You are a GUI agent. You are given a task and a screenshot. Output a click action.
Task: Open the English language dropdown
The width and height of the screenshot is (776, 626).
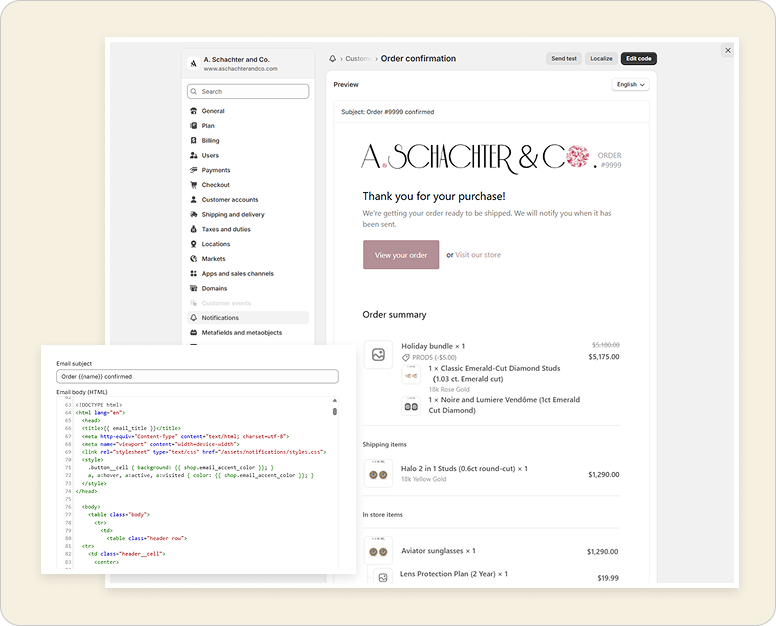pyautogui.click(x=630, y=85)
